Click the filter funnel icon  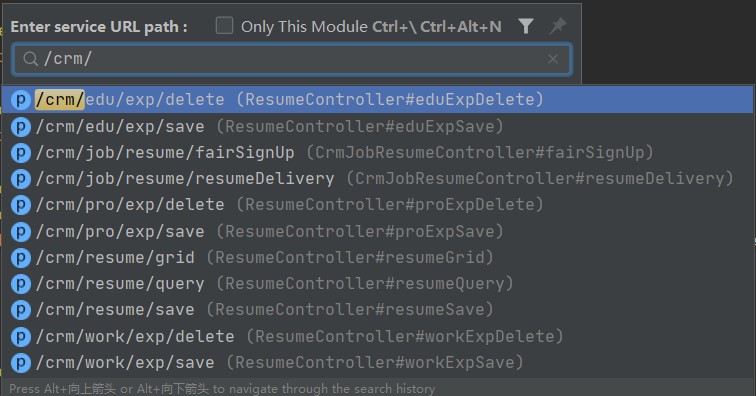click(x=526, y=26)
